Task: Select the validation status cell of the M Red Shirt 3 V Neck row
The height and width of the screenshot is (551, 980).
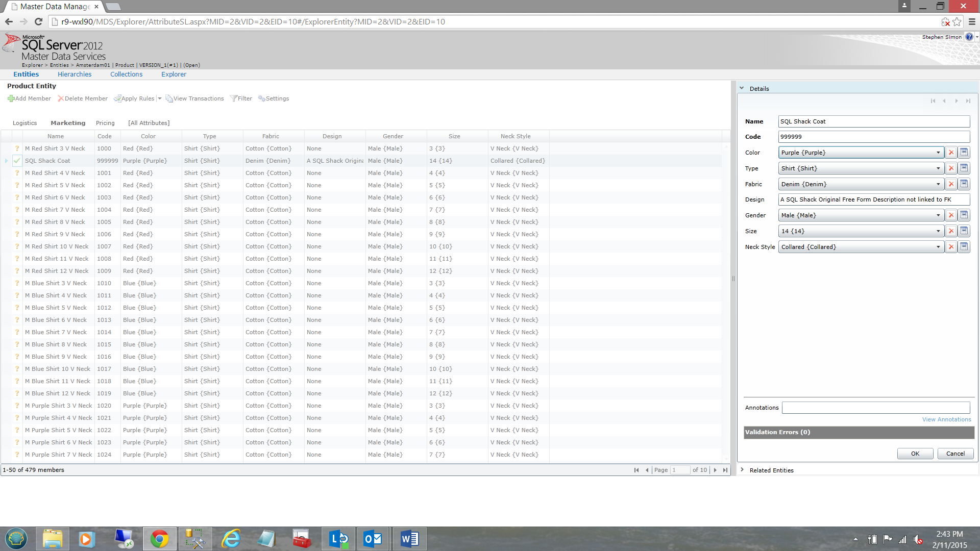Action: (17, 148)
